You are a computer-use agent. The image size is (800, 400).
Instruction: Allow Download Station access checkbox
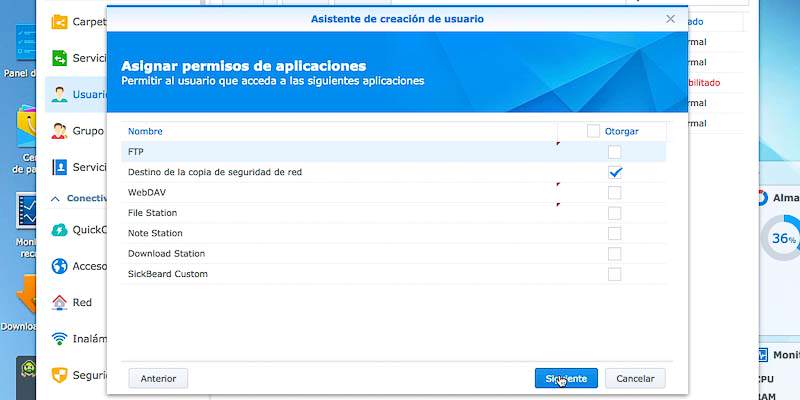pos(614,254)
